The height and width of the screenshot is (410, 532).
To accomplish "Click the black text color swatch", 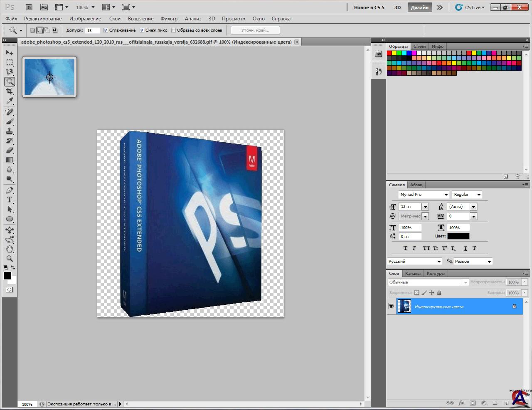I will coord(458,236).
